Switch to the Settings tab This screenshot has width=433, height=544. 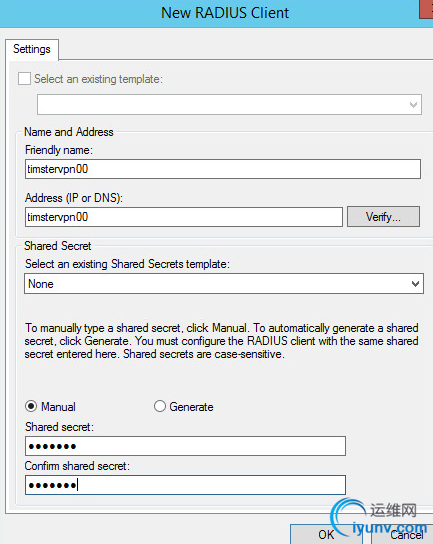click(x=32, y=49)
